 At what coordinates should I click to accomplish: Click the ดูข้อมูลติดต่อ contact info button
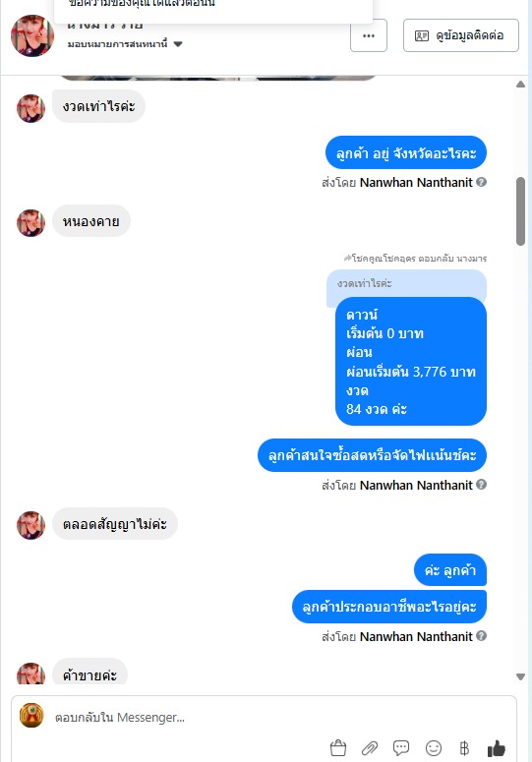tap(461, 35)
